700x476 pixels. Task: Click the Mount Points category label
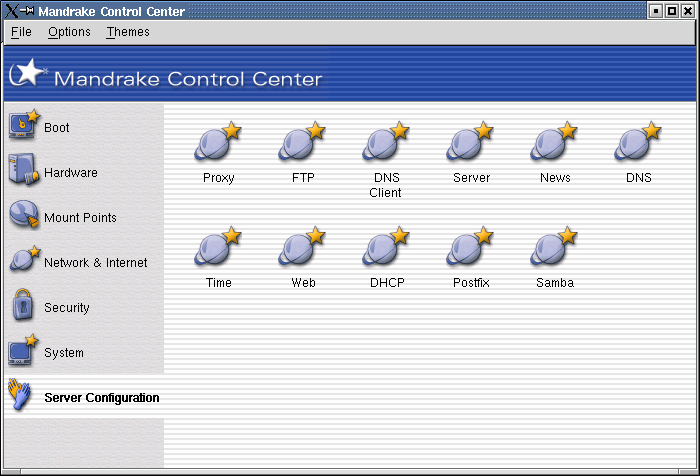(80, 218)
